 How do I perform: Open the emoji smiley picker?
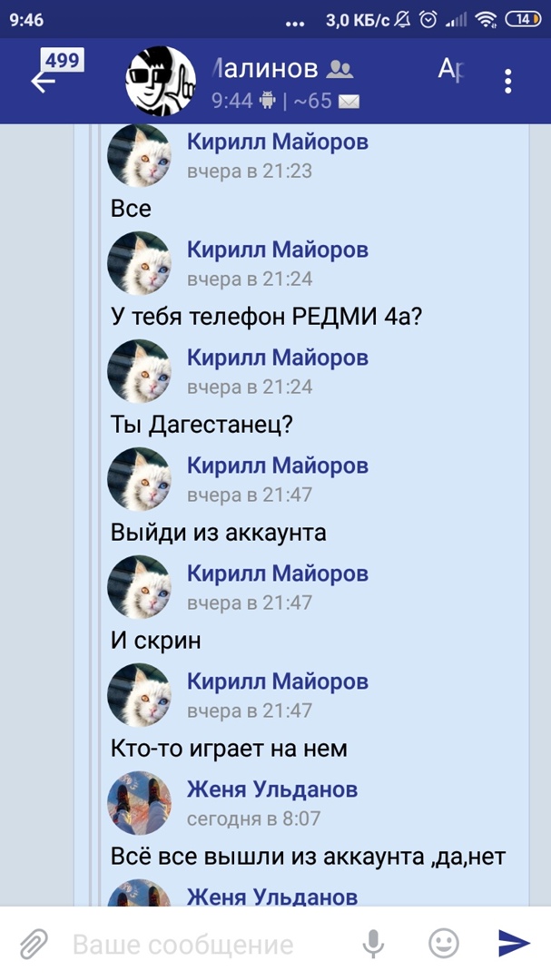[x=443, y=943]
